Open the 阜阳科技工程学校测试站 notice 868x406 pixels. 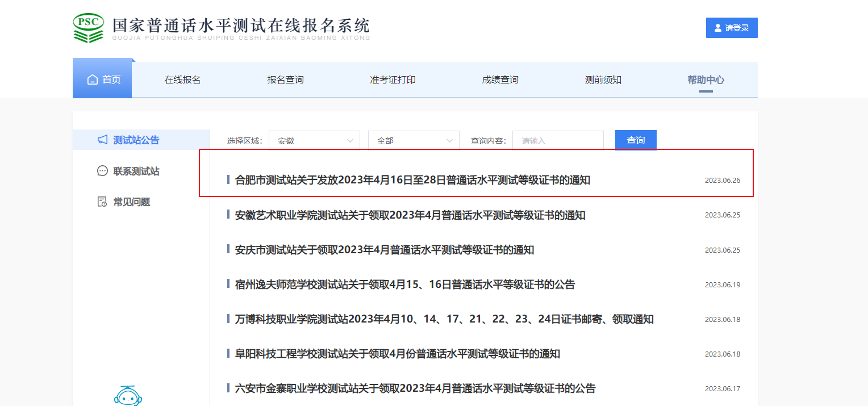click(x=398, y=354)
